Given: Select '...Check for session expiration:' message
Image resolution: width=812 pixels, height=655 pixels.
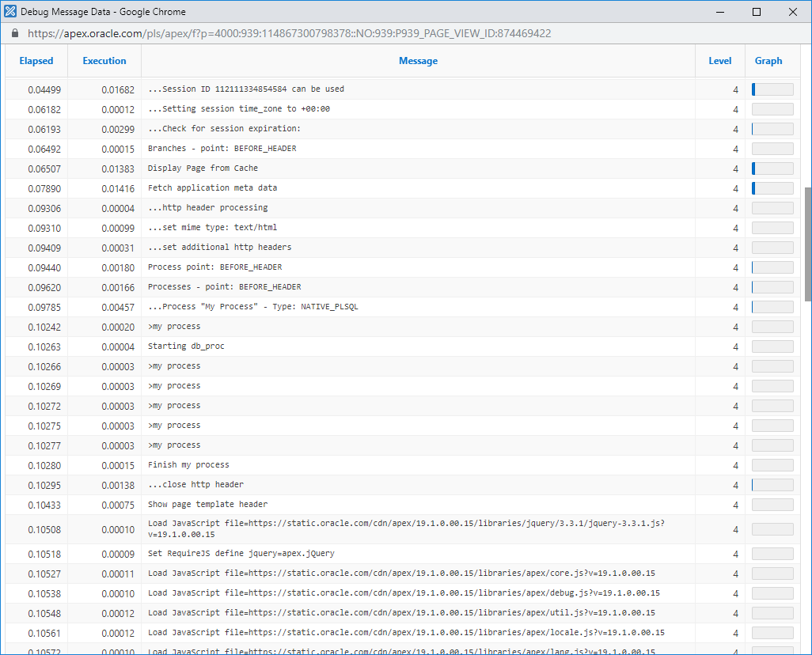Looking at the screenshot, I should [224, 128].
